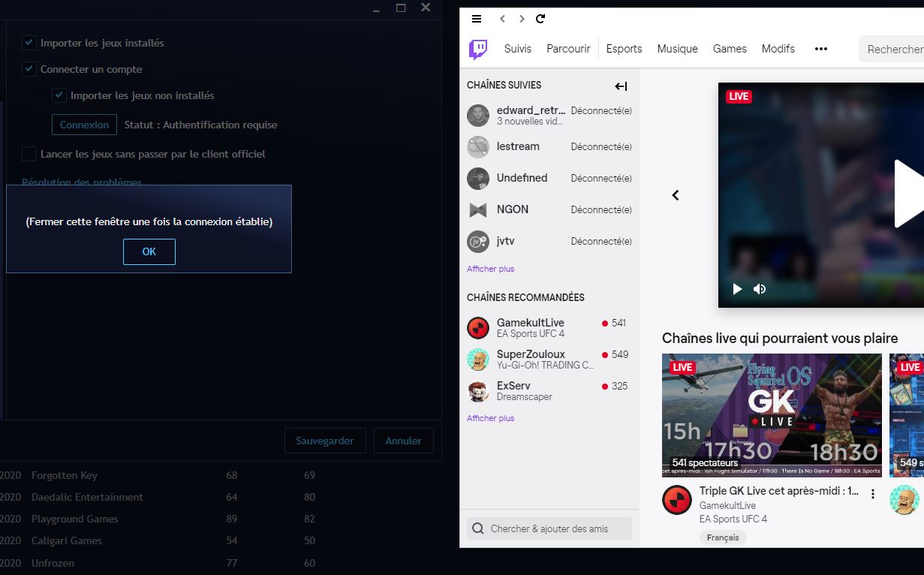The image size is (924, 575).
Task: Confirm the dialog with OK
Action: coord(149,251)
